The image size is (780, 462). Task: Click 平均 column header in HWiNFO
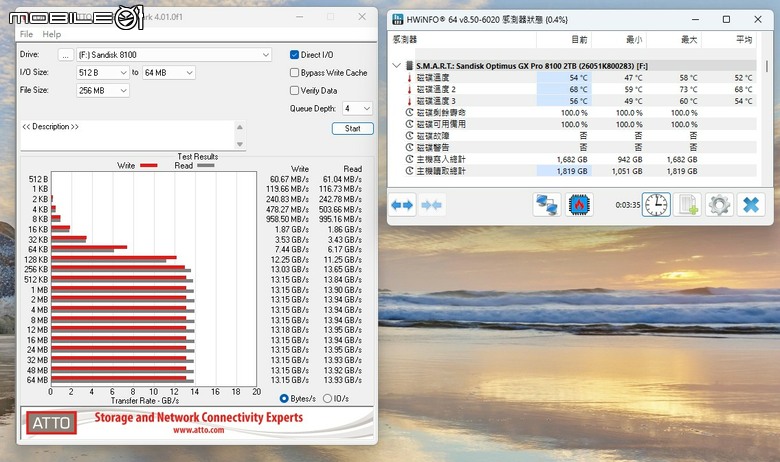(744, 39)
